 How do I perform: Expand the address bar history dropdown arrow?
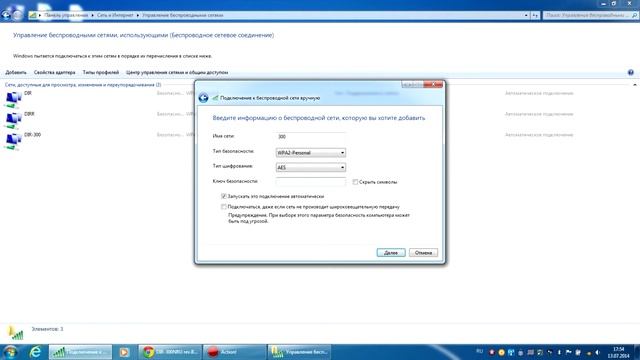(526, 15)
